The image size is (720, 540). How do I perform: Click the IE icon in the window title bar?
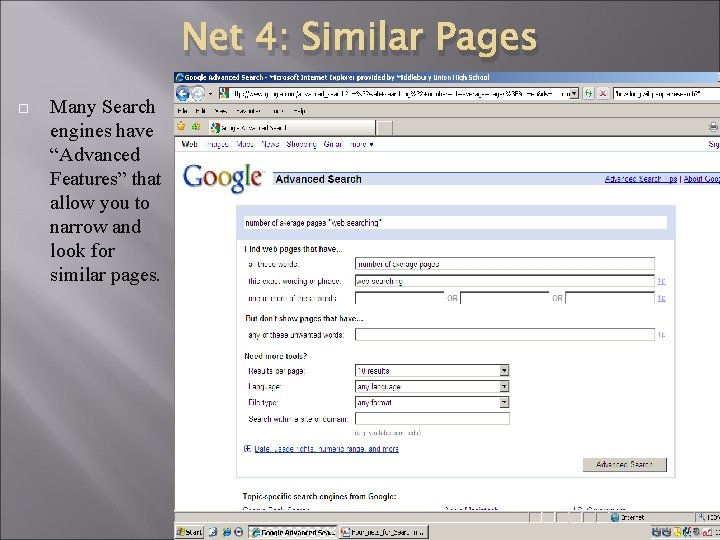tap(180, 77)
